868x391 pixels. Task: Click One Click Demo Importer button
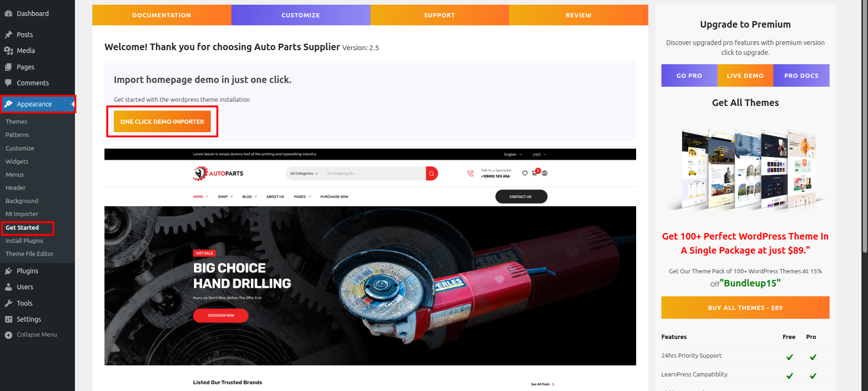click(x=162, y=121)
